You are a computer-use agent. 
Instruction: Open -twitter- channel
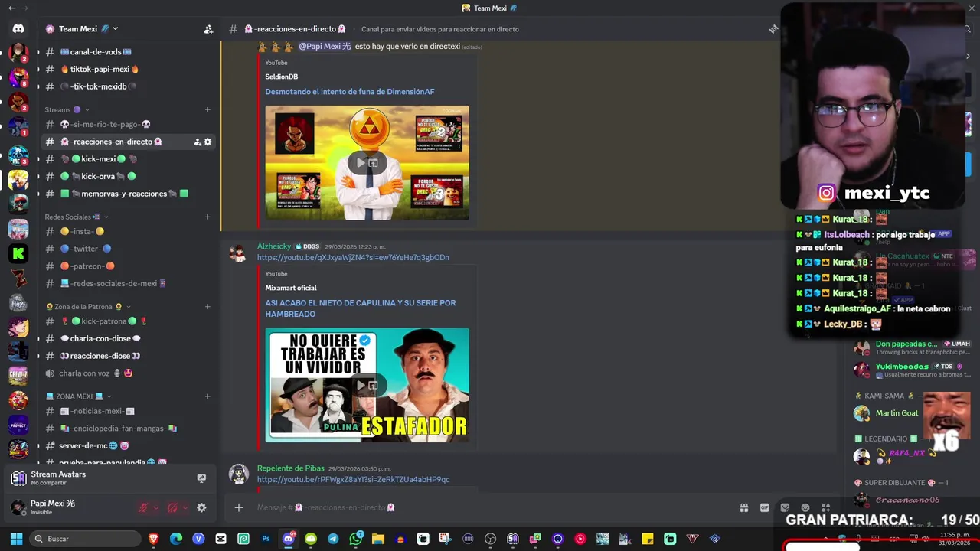127,249
